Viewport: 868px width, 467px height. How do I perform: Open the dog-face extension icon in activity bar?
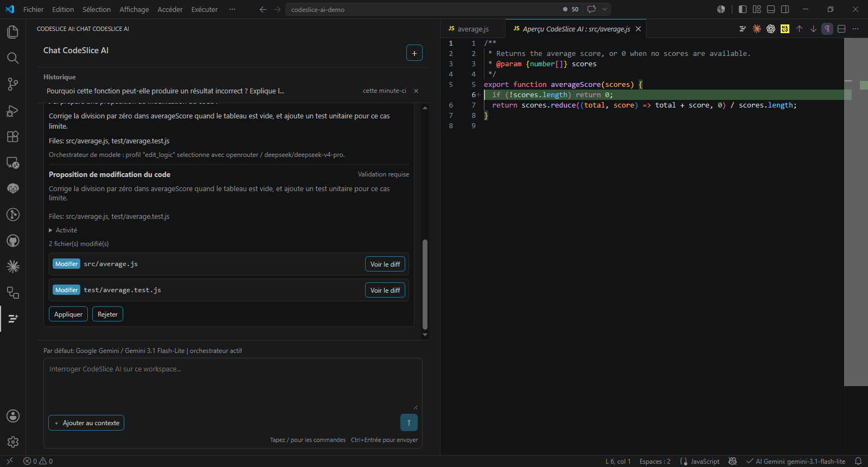[12, 188]
